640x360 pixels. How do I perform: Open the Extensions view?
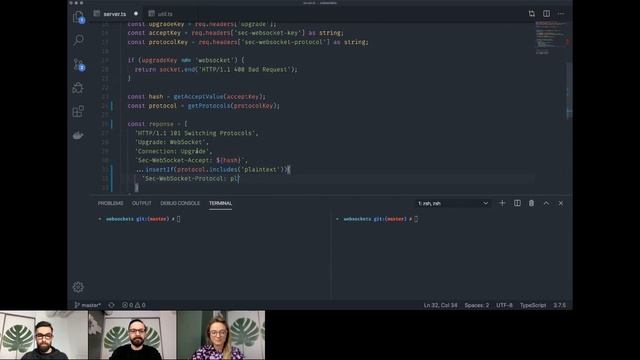78,111
